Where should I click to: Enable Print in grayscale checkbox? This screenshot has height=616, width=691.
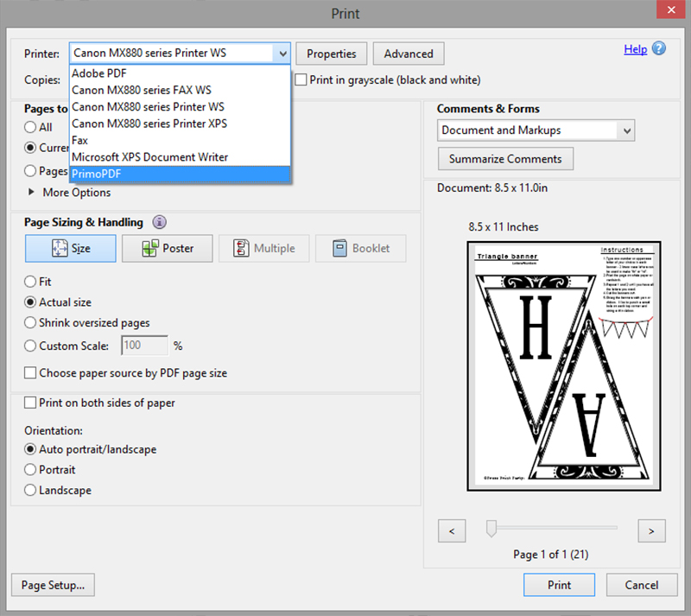pyautogui.click(x=301, y=79)
